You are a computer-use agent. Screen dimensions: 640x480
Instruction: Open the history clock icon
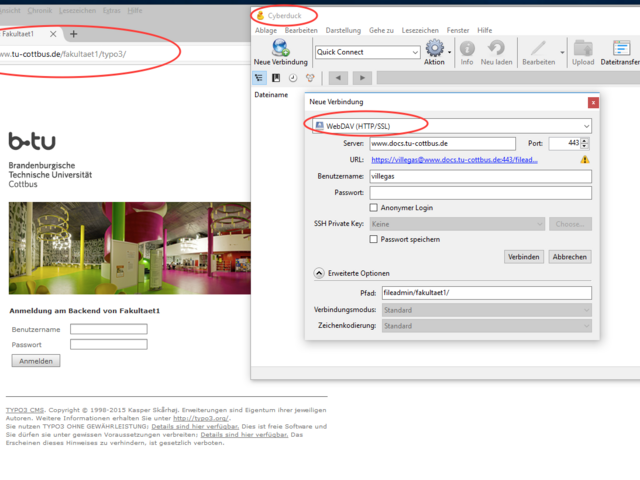293,78
